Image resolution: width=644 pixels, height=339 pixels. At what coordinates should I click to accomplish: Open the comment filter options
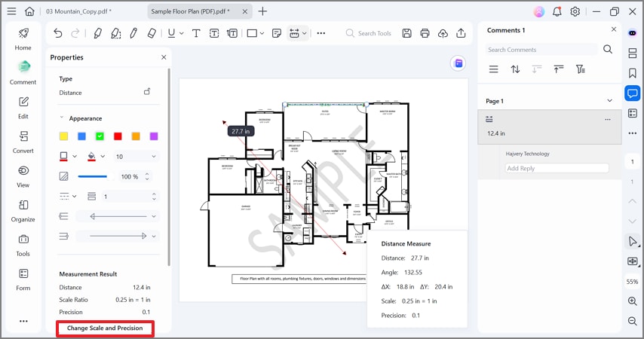[x=581, y=69]
